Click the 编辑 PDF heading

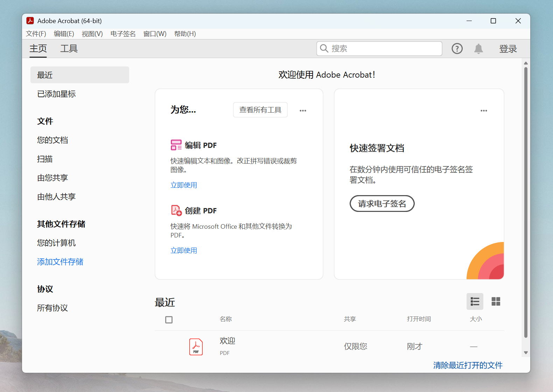tap(201, 145)
